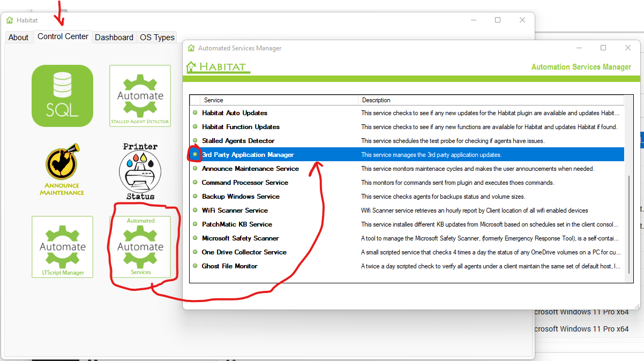The width and height of the screenshot is (644, 361).
Task: Click the Habitat home icon in title bar
Action: click(9, 20)
